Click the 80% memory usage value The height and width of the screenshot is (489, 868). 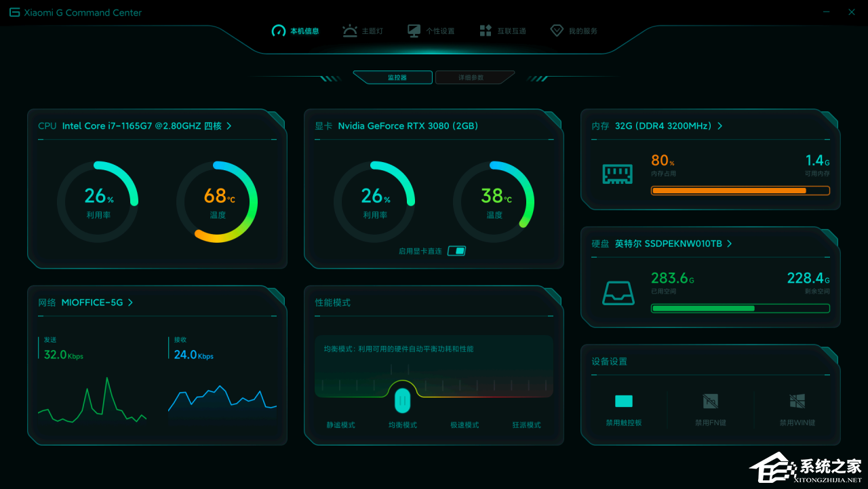coord(663,161)
